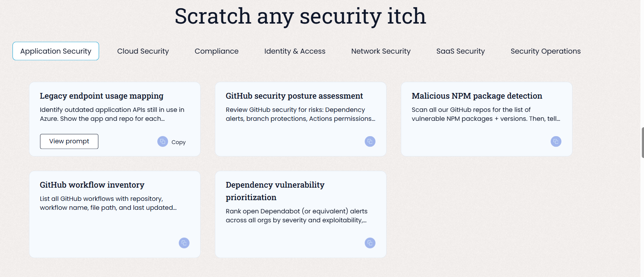Screen dimensions: 644x277
Task: Open the GitHub workflow inventory card
Action: pos(92,185)
